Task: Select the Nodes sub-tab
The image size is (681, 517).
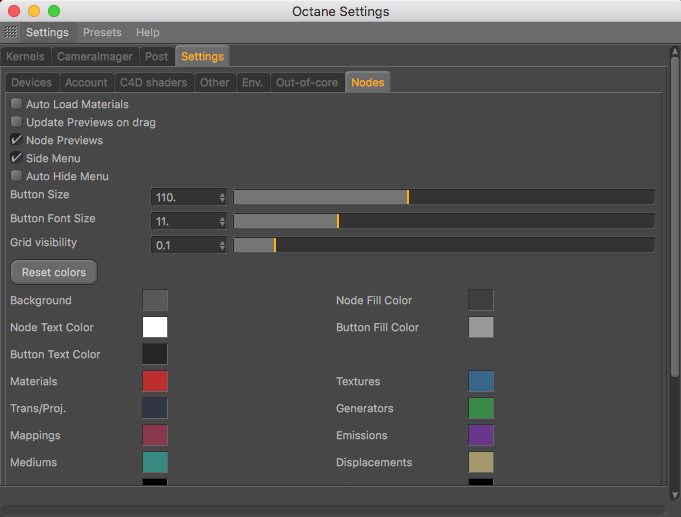Action: click(367, 83)
